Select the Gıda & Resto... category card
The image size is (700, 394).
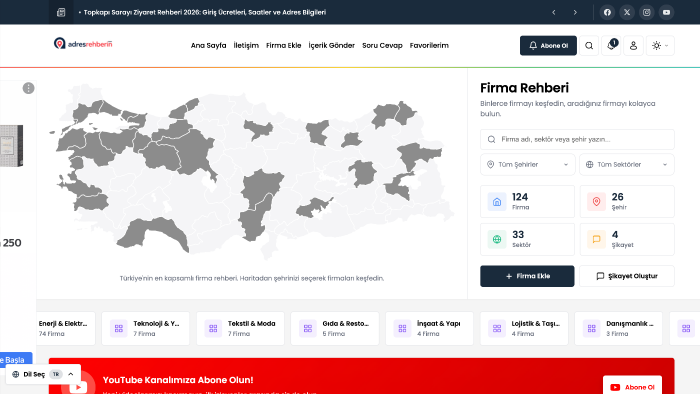pos(335,328)
